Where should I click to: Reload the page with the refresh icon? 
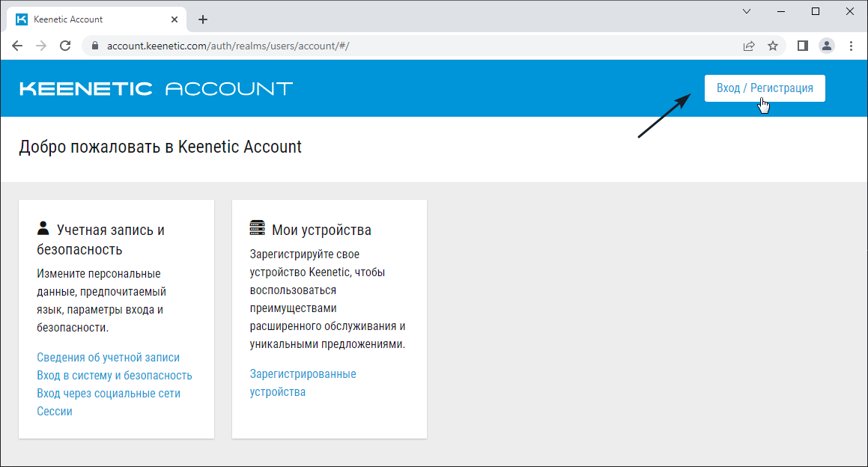[x=65, y=46]
